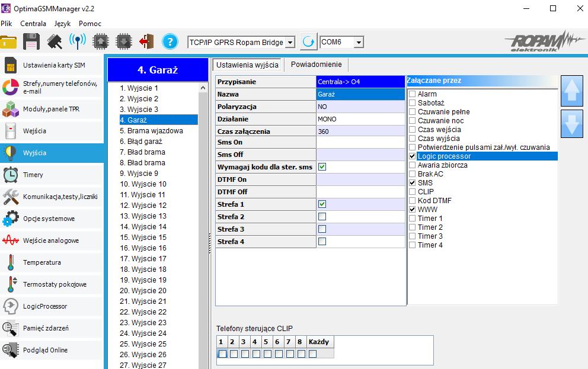Open Ustawienia karty SIM section
The image size is (588, 369).
52,65
